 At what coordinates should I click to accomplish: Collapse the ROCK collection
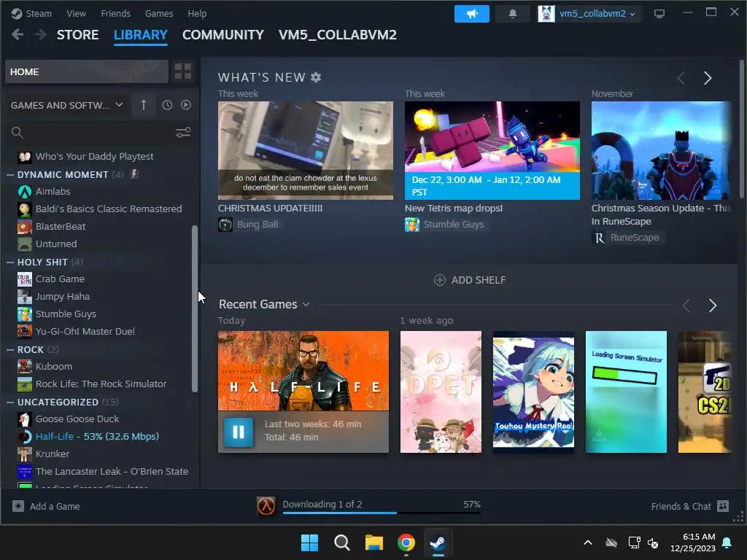[x=10, y=349]
